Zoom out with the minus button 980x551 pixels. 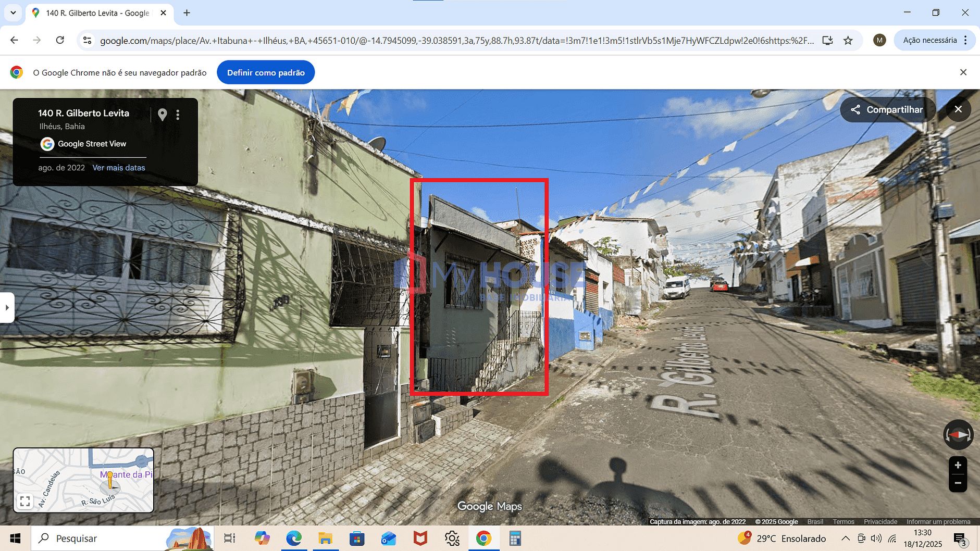958,483
